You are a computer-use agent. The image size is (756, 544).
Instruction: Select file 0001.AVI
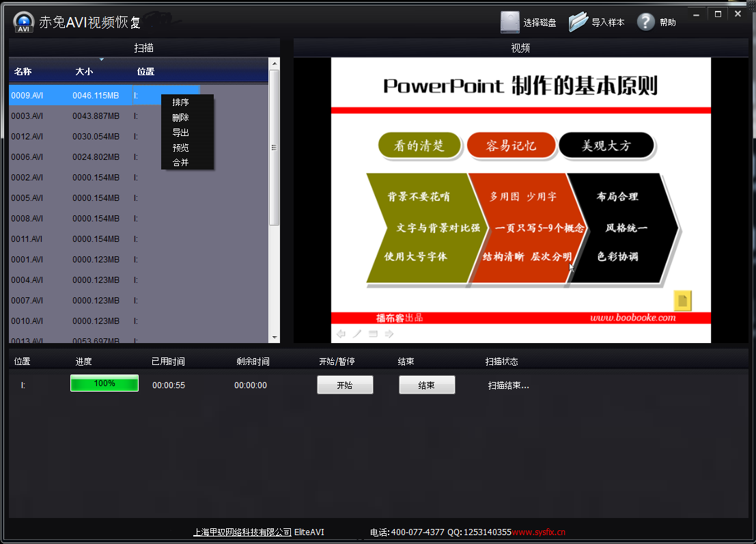tap(27, 260)
